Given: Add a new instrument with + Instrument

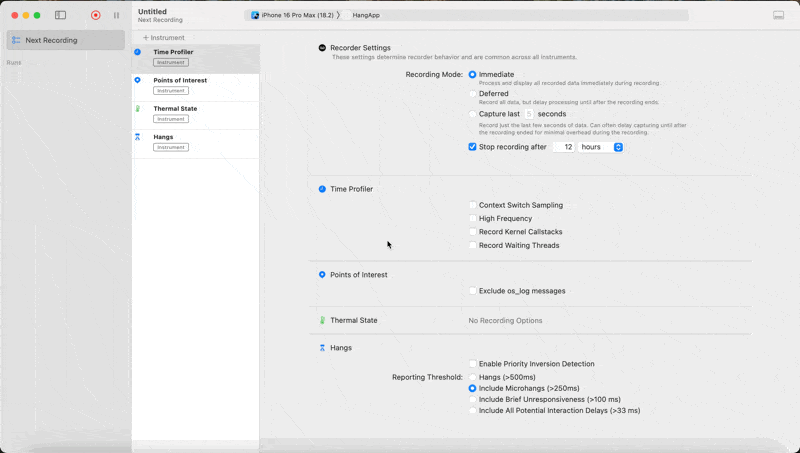Looking at the screenshot, I should tap(163, 37).
